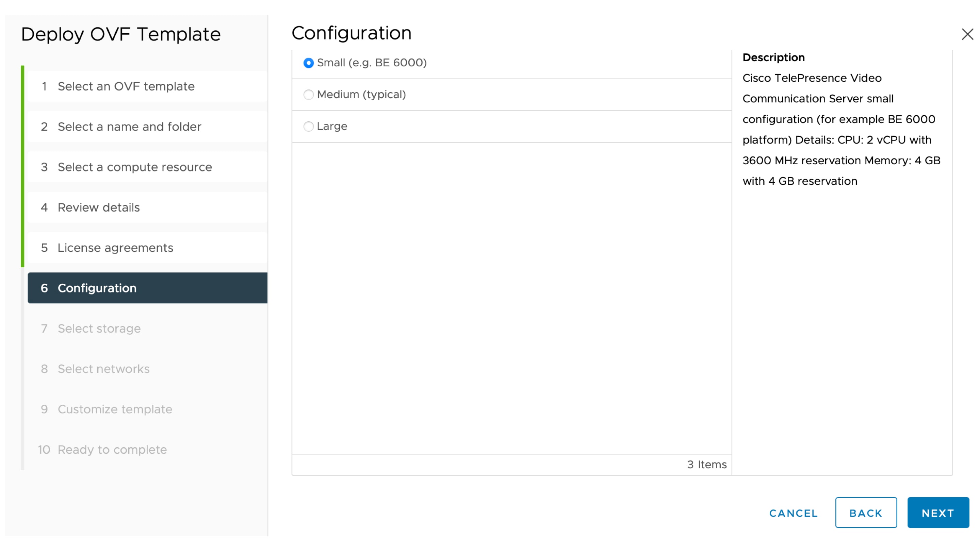The image size is (980, 551).
Task: Close the Deploy OVF Template dialog
Action: pyautogui.click(x=967, y=34)
